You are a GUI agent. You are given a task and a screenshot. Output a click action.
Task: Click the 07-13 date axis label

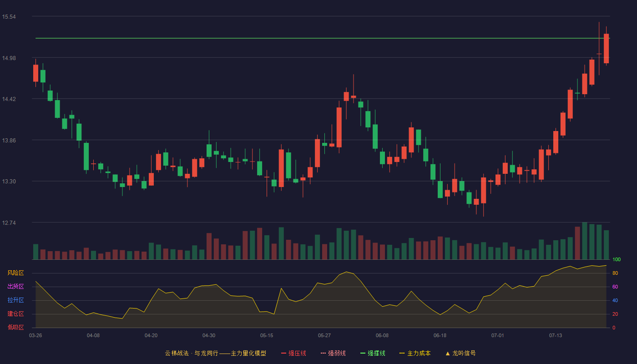point(556,335)
